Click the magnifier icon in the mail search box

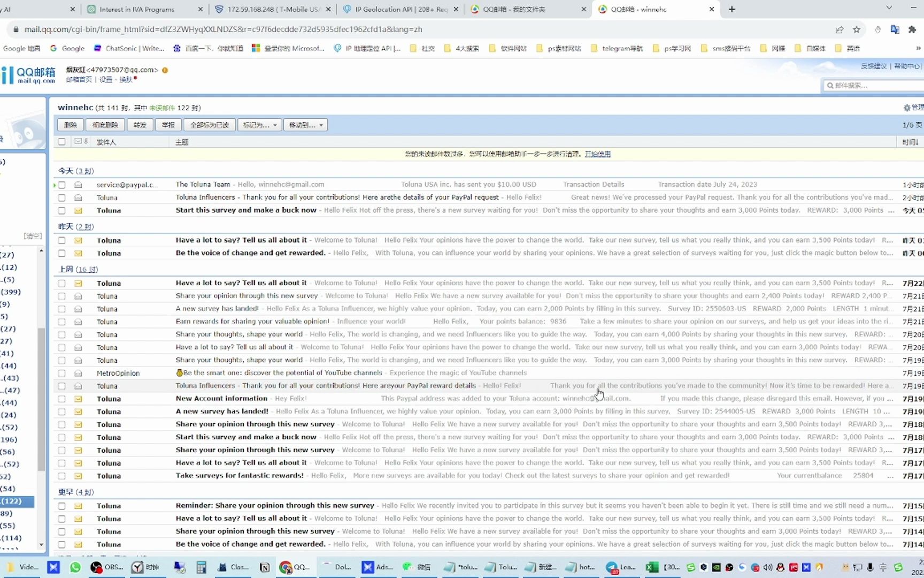click(x=830, y=86)
